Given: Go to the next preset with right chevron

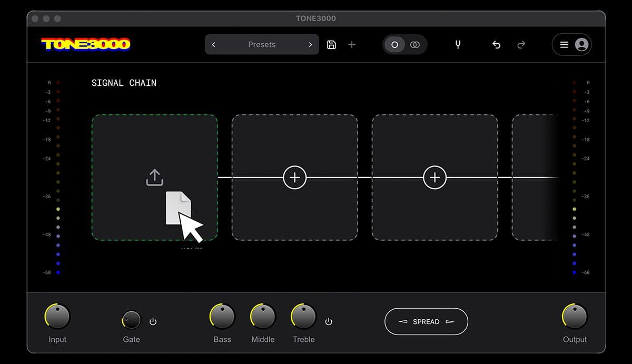Looking at the screenshot, I should point(310,45).
